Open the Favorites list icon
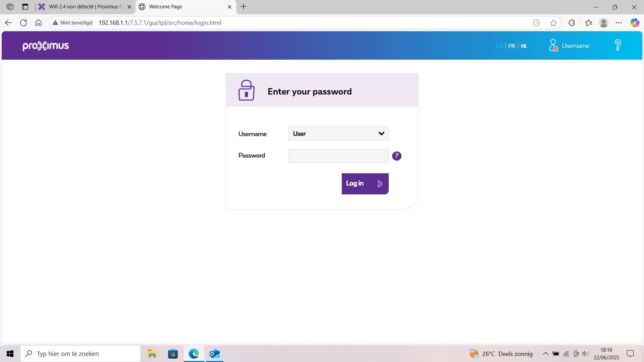 (589, 23)
